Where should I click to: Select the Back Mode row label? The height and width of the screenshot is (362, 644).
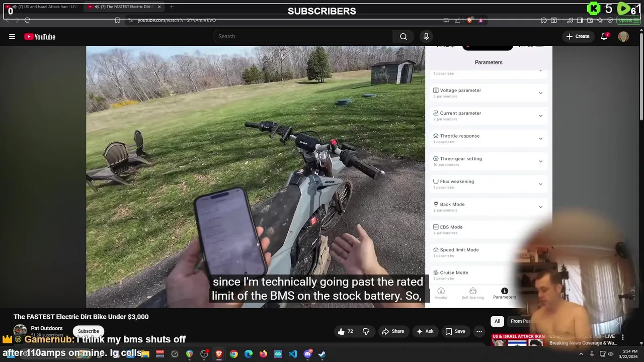pos(452,204)
